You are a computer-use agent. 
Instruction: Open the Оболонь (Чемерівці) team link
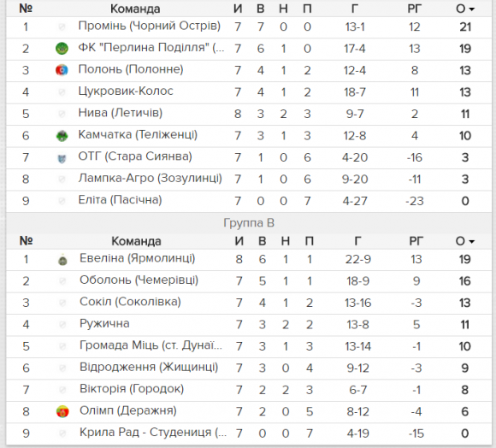[x=139, y=280]
